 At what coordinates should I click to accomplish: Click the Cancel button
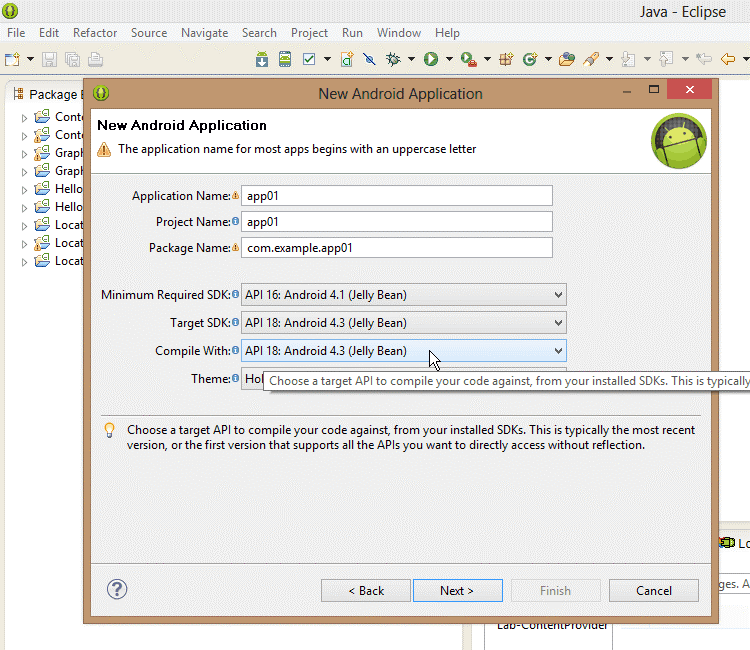click(653, 590)
